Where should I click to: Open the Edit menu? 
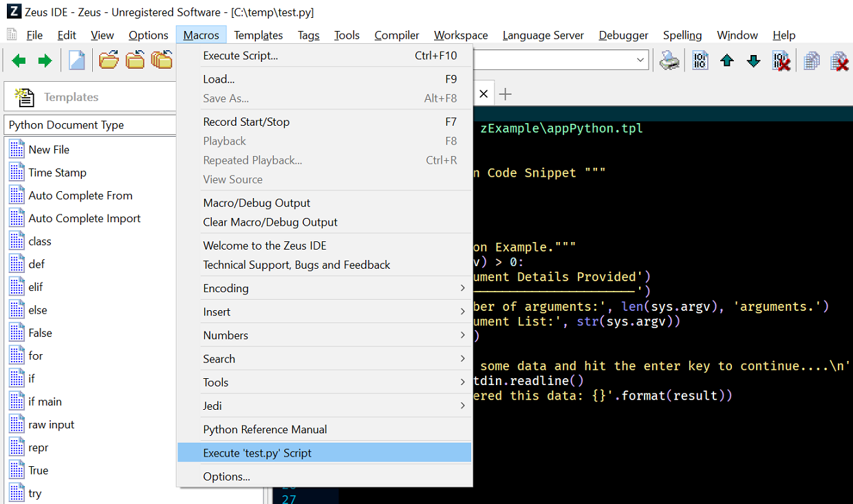point(67,35)
